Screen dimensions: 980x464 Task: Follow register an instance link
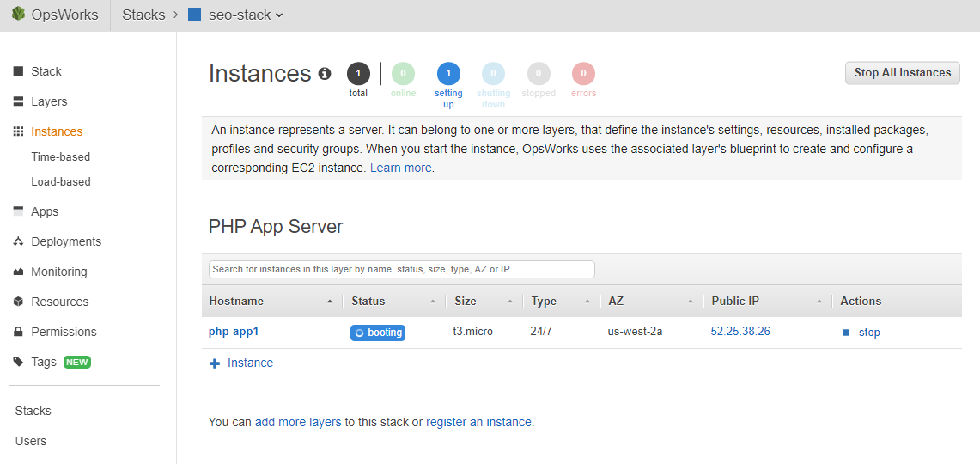[478, 422]
